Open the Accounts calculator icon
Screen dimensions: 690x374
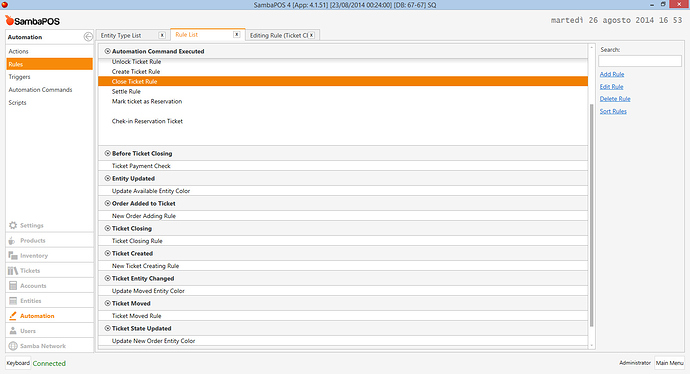(13, 286)
